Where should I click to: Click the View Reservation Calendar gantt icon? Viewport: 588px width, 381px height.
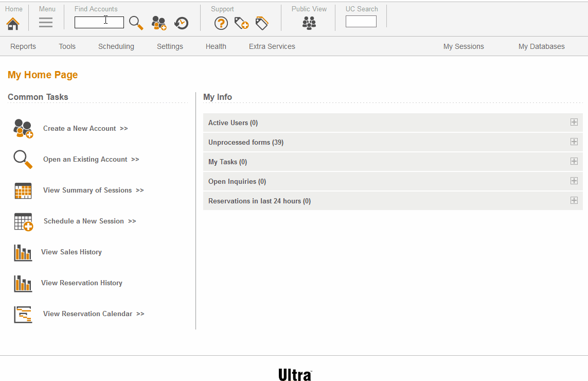click(23, 315)
